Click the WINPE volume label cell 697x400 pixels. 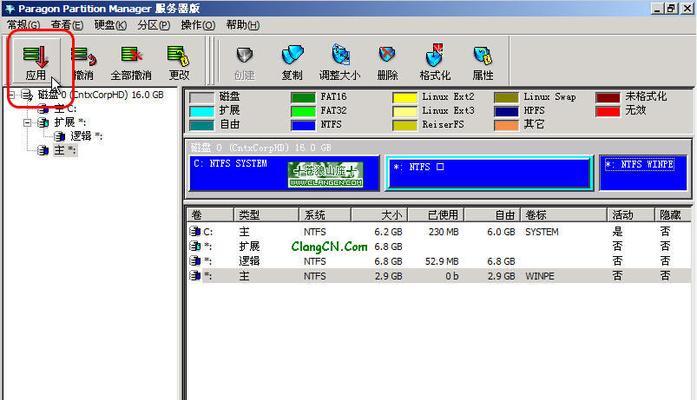[540, 276]
